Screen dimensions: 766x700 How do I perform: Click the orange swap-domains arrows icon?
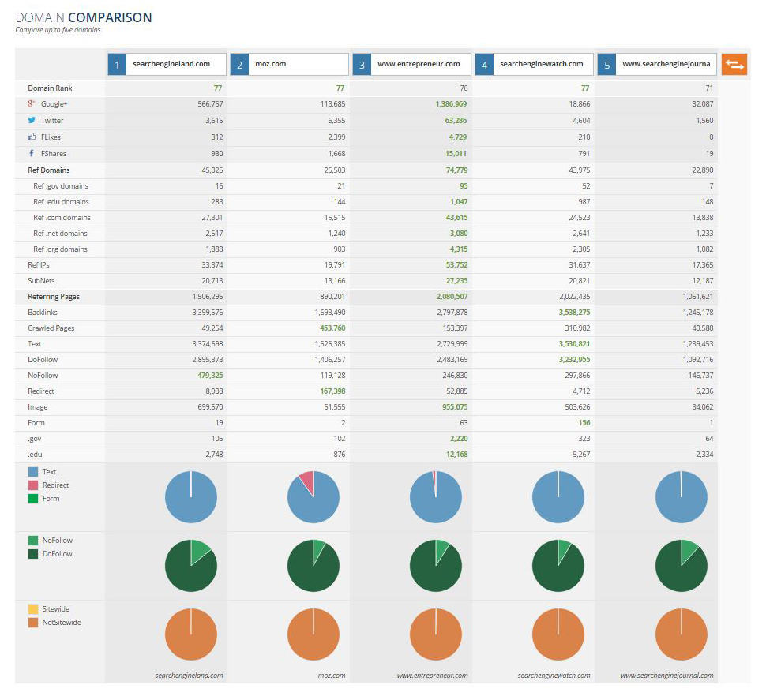[x=734, y=64]
